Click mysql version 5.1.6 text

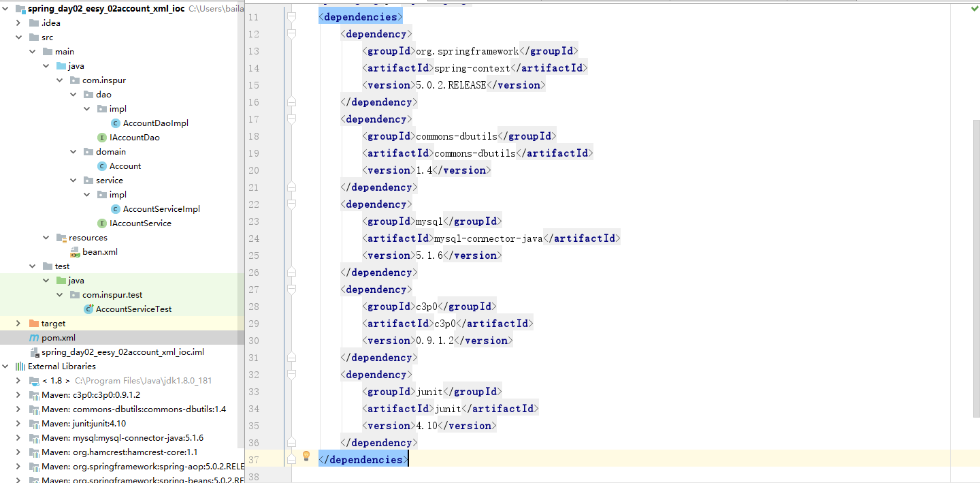click(429, 255)
